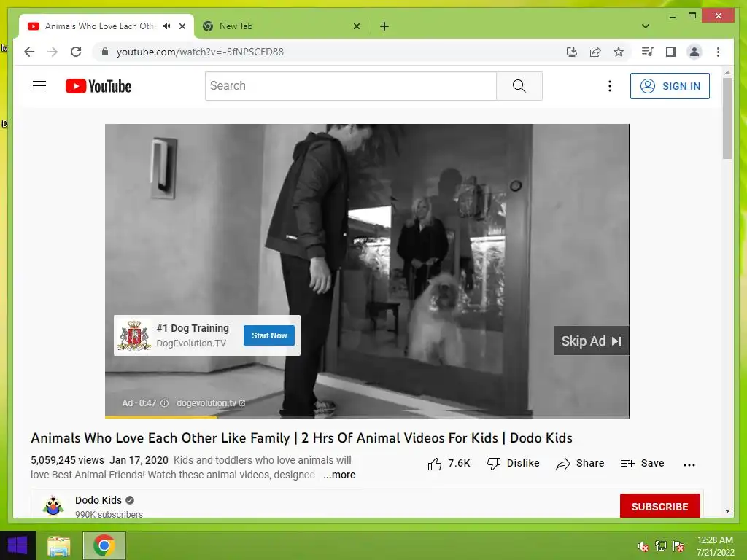747x560 pixels.
Task: Click the address bar URL
Action: click(x=200, y=52)
